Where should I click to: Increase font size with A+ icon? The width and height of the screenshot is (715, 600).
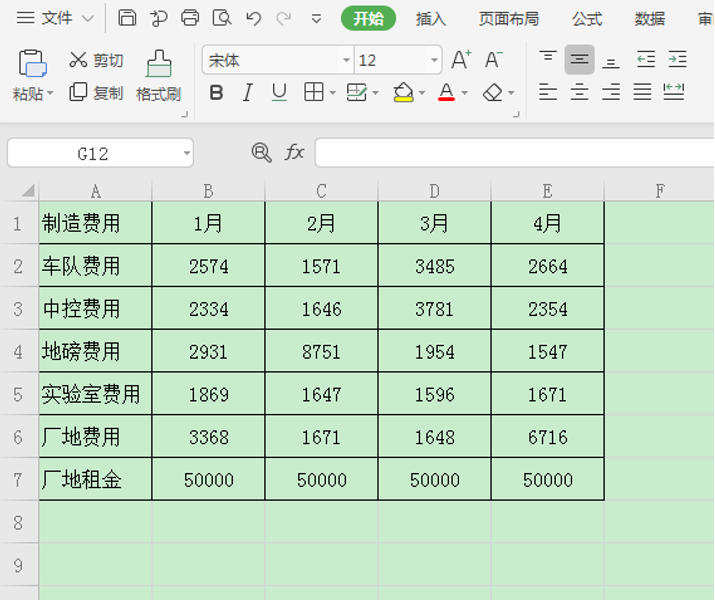pos(461,59)
